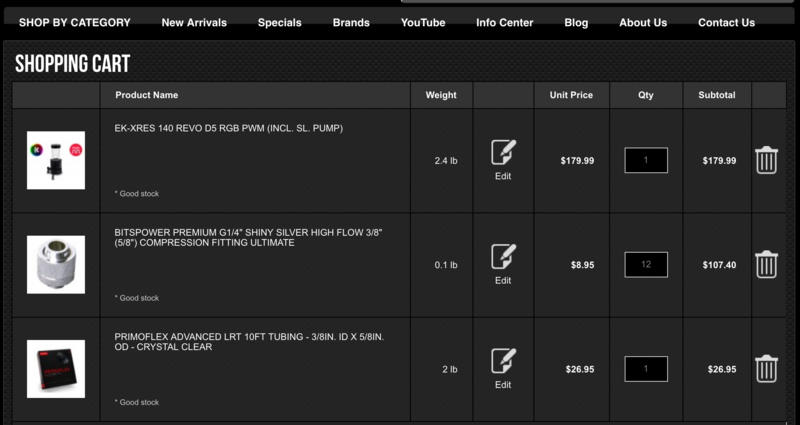
Task: Click quantity field for EK-XRES pump
Action: (646, 160)
